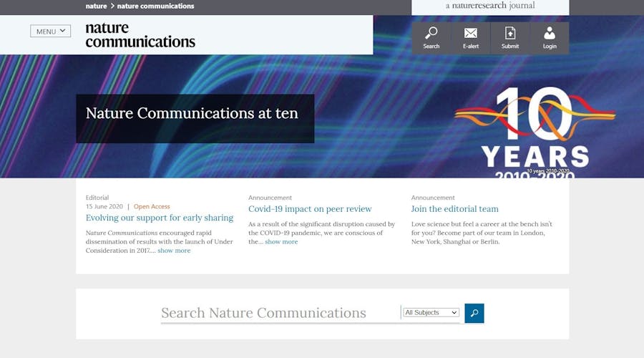Viewport: 644px width, 358px height.
Task: Expand the MENU dropdown
Action: (51, 32)
